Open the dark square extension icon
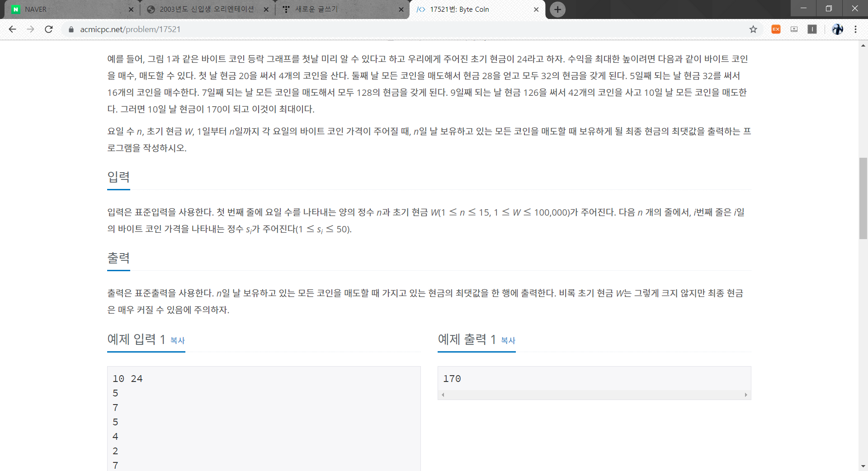Image resolution: width=868 pixels, height=471 pixels. coord(812,29)
